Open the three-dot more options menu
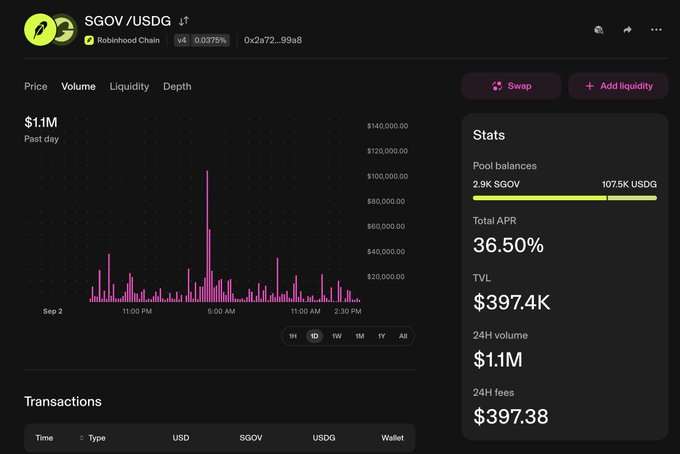Image resolution: width=680 pixels, height=454 pixels. [x=656, y=30]
